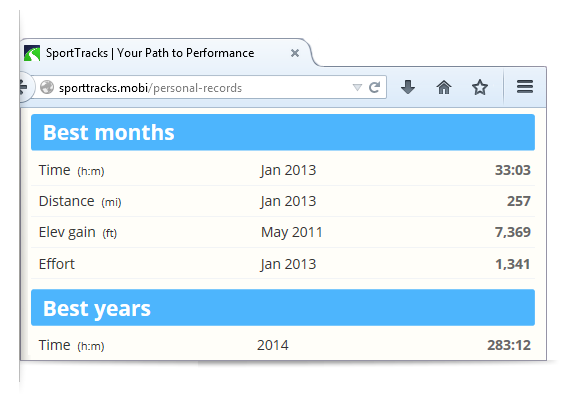Click the 33:03 time value
The height and width of the screenshot is (394, 562).
(513, 170)
